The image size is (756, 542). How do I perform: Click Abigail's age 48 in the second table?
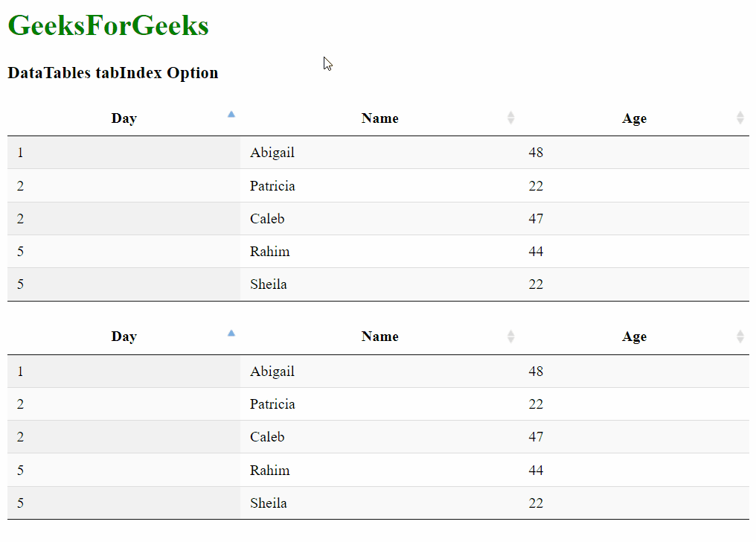pos(536,371)
